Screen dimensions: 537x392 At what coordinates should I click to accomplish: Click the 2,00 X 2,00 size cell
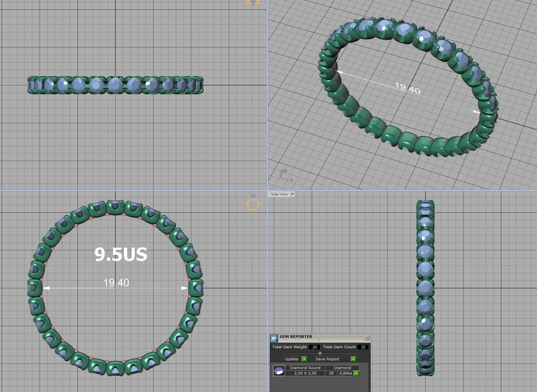(x=305, y=373)
